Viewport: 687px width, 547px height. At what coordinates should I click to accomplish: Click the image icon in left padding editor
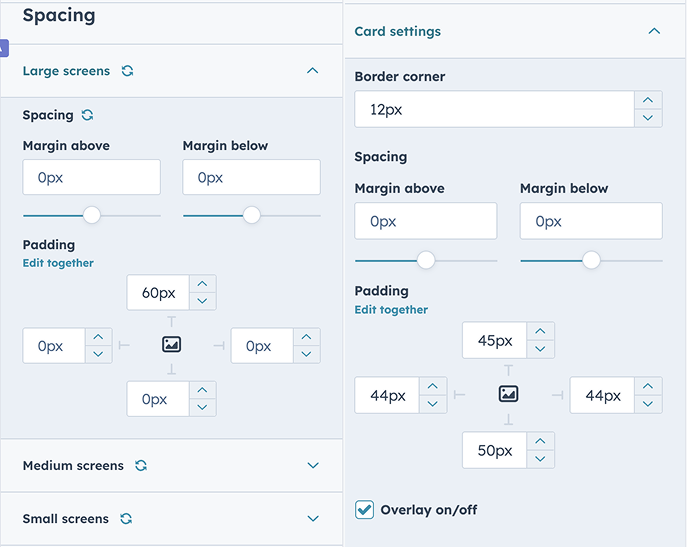(x=171, y=345)
